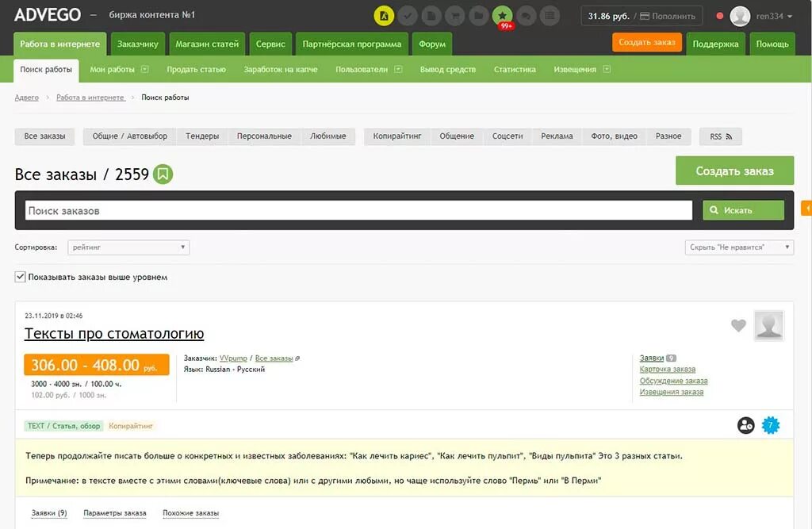Expand the Мои работы submenu arrow
Image resolution: width=812 pixels, height=529 pixels.
click(145, 69)
